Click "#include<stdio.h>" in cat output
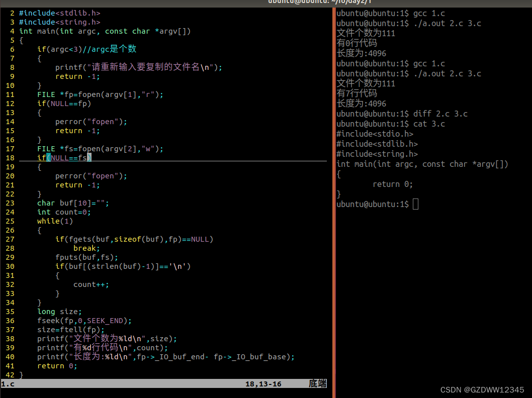 [x=374, y=134]
